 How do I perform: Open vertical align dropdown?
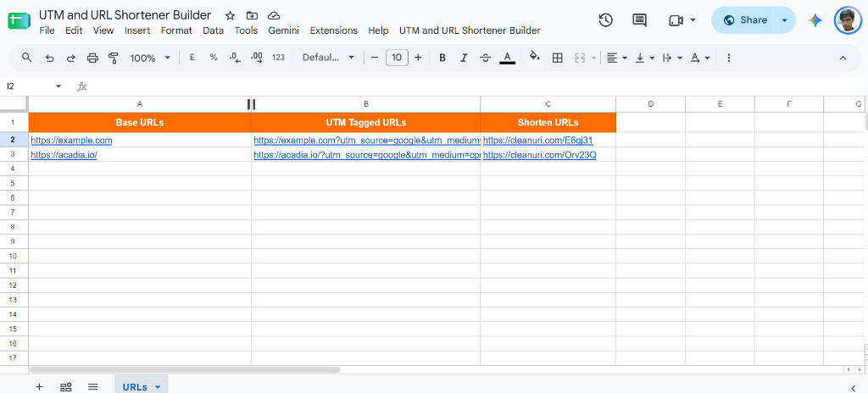point(645,58)
